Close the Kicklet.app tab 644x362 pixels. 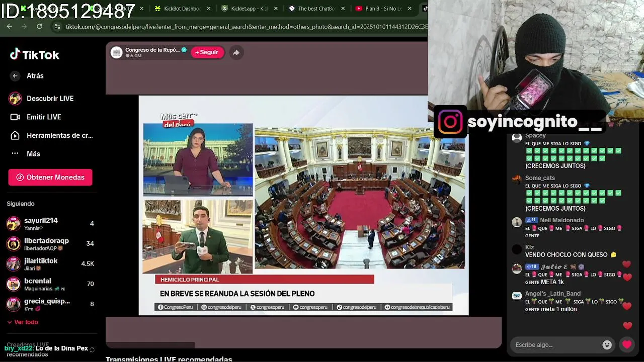coord(276,9)
